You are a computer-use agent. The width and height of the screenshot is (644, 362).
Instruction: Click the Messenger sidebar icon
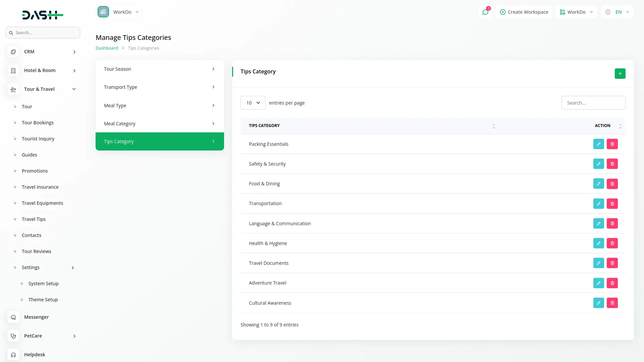tap(13, 317)
